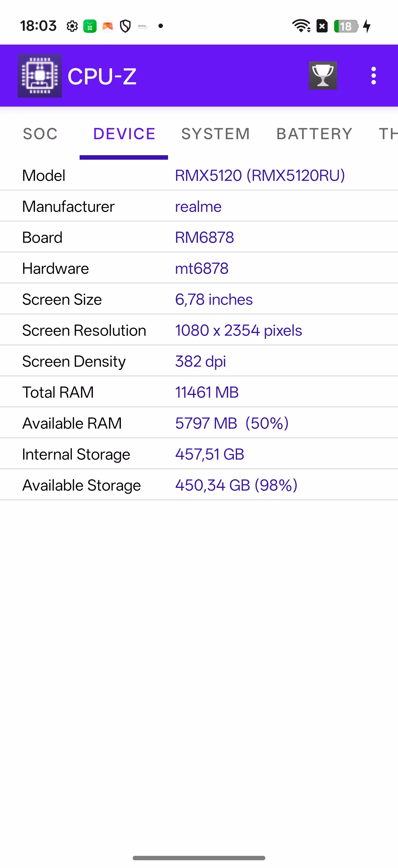Tap the Manufacturer realme row
Screen dimensions: 398x868
[199, 206]
